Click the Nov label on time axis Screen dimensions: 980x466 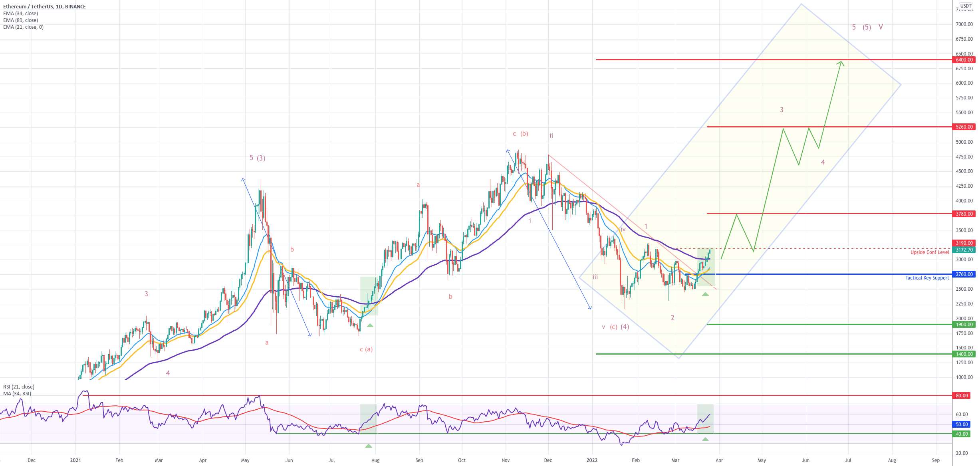506,460
